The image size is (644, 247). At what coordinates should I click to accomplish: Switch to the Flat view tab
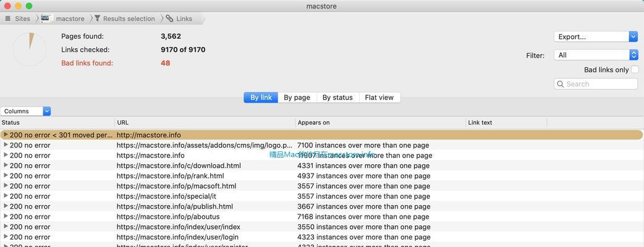pyautogui.click(x=379, y=97)
